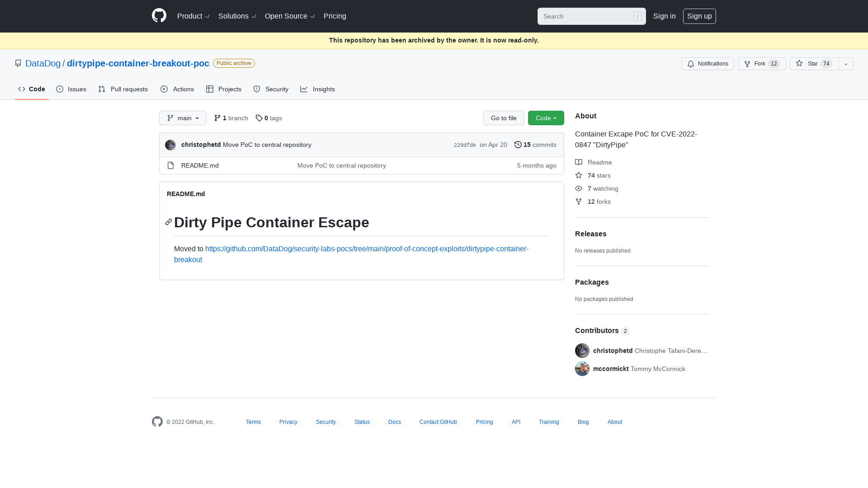
Task: Open the footer API link
Action: click(x=516, y=422)
